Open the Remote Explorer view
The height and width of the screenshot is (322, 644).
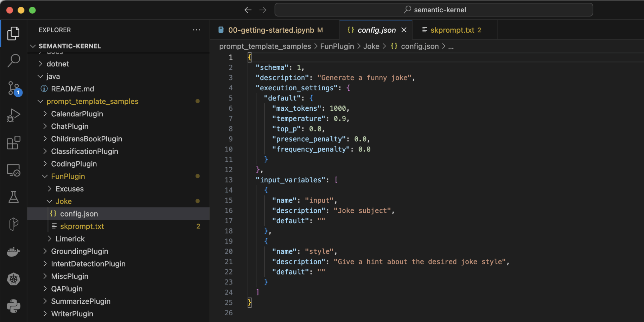click(13, 170)
